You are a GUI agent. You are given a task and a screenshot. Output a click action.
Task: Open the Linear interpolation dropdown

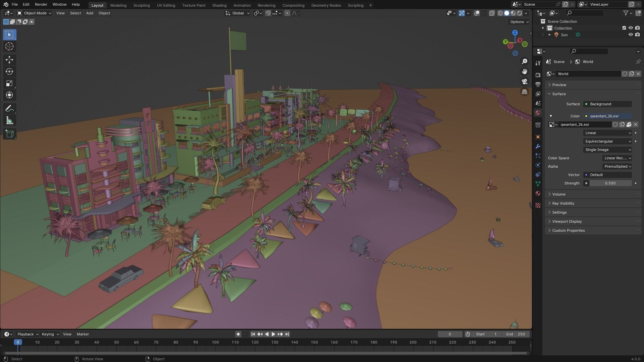point(608,133)
